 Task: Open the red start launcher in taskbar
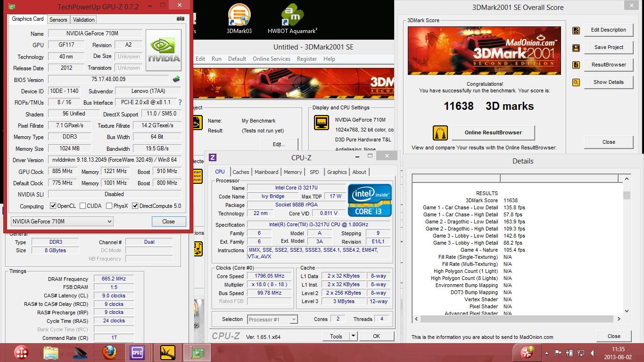click(22, 352)
